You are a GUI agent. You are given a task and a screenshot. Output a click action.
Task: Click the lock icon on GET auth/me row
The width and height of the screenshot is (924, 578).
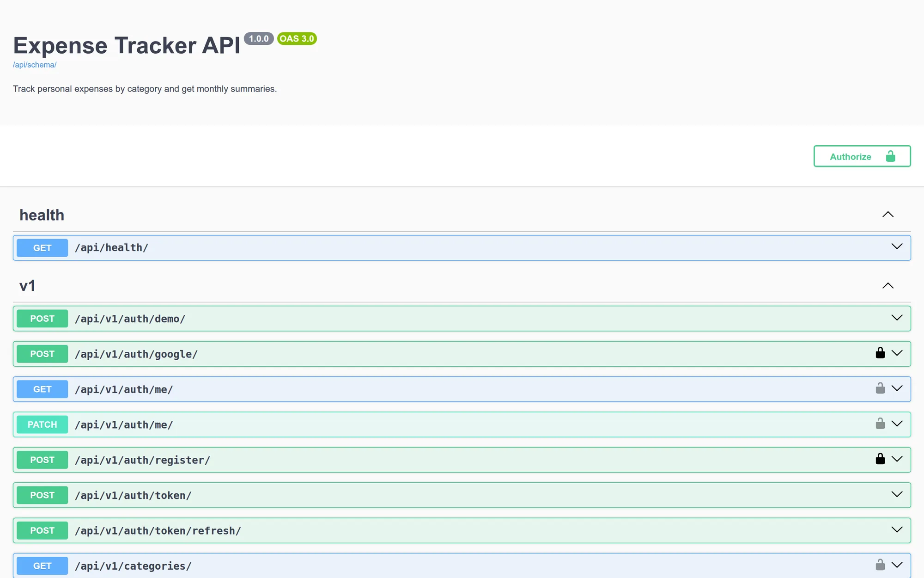click(880, 388)
